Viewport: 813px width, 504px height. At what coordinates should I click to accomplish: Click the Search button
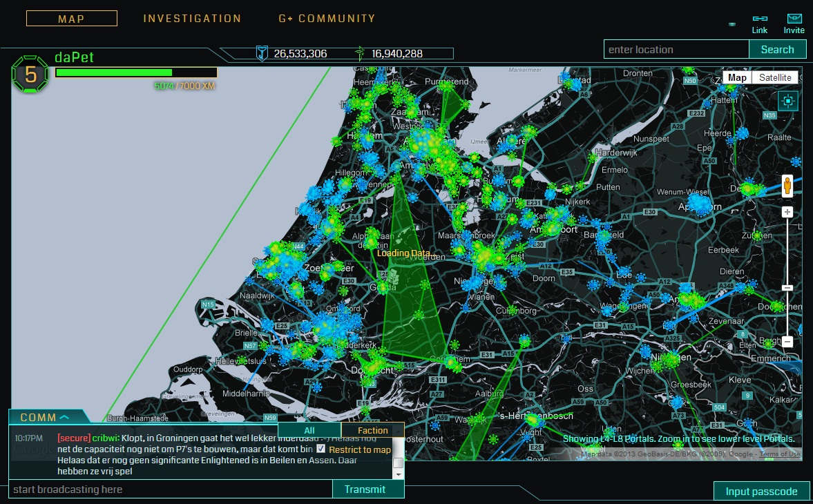(x=777, y=50)
